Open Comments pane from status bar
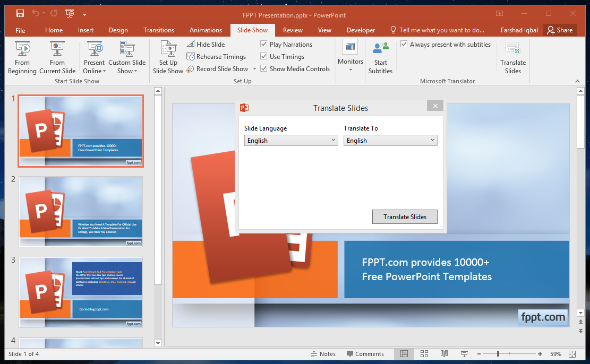Viewport: 590px width, 364px height. pos(365,354)
